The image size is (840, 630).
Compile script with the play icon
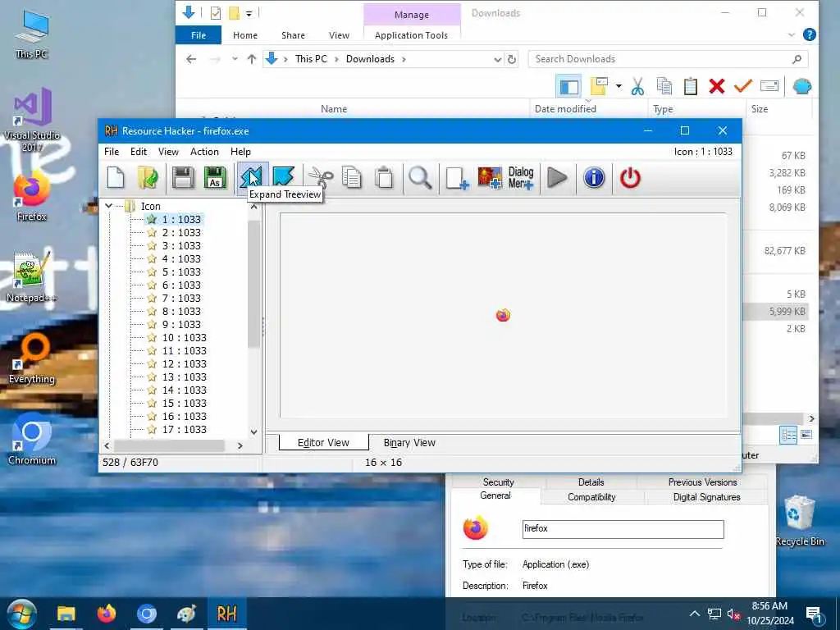tap(557, 178)
